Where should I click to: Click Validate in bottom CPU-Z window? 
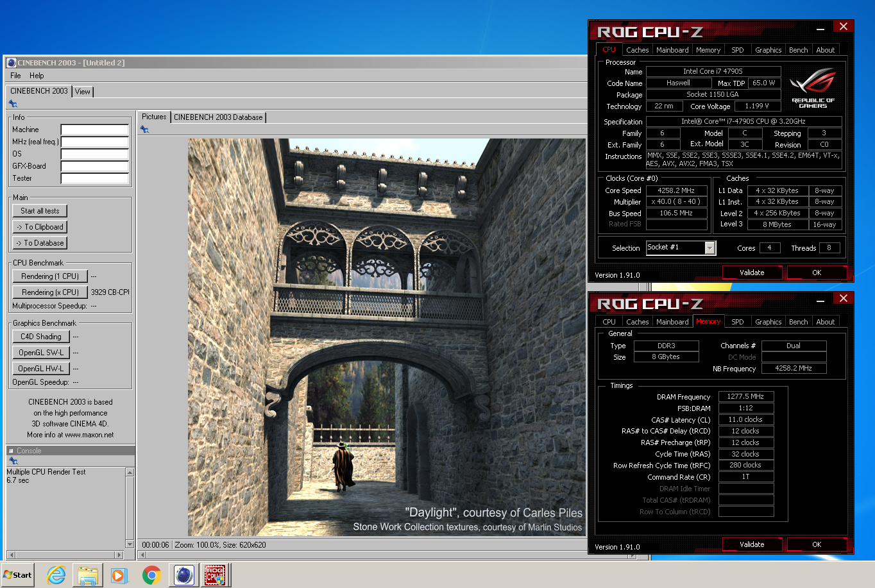752,544
